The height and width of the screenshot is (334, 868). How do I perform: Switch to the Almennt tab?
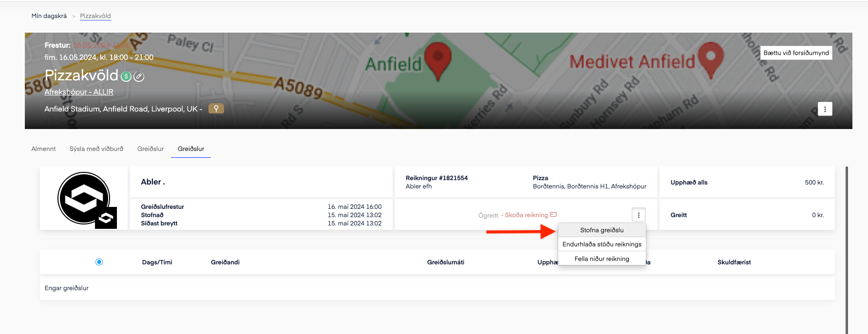pyautogui.click(x=43, y=149)
